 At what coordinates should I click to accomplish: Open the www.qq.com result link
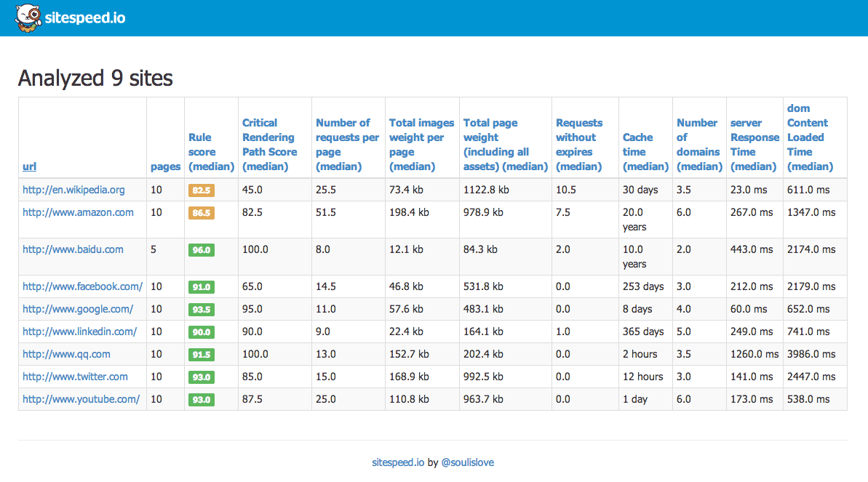(66, 354)
